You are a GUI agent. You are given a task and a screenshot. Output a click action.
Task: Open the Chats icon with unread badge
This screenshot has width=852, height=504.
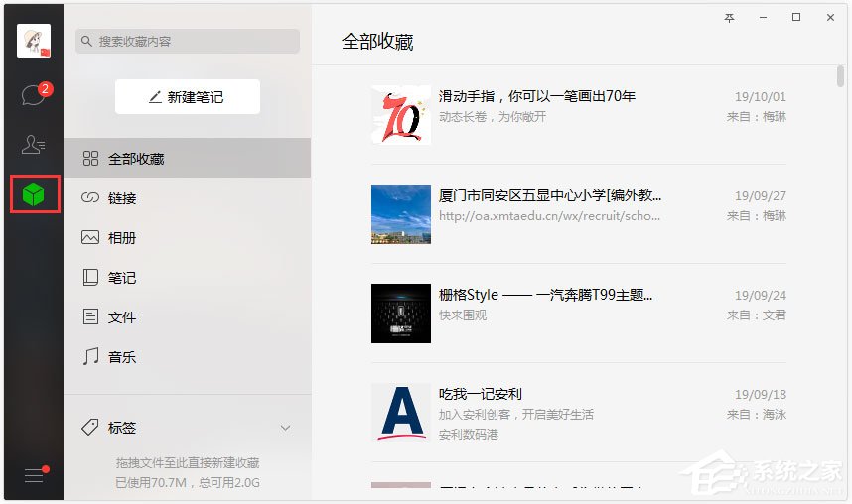click(x=34, y=95)
